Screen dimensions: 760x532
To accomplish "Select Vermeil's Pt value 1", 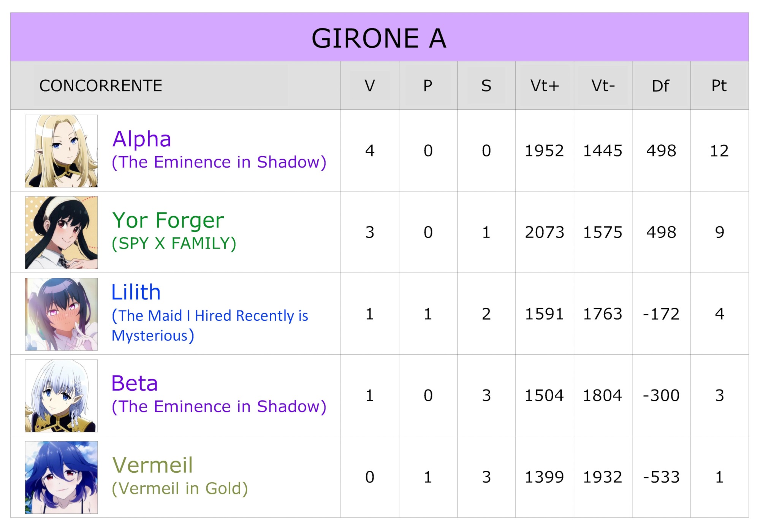I will (719, 477).
